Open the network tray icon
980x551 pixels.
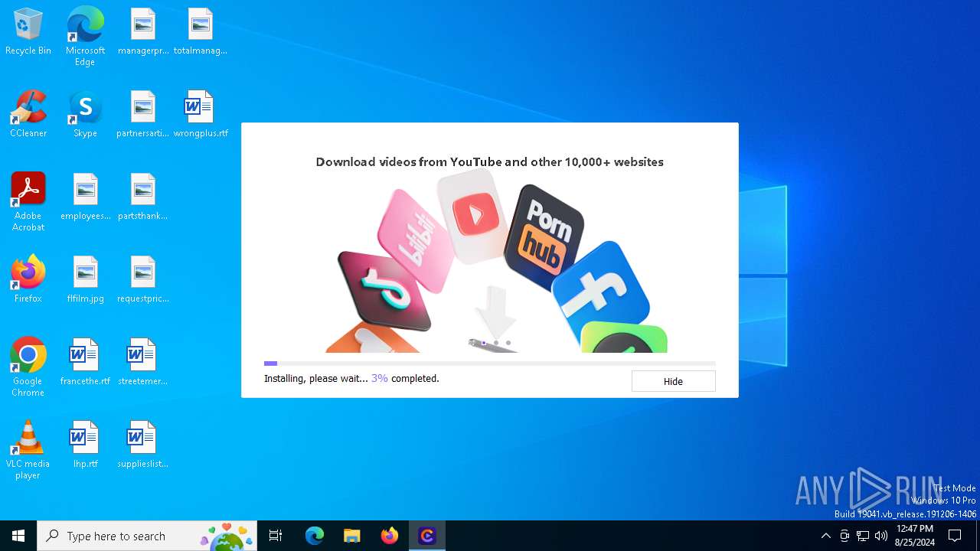[x=863, y=536]
